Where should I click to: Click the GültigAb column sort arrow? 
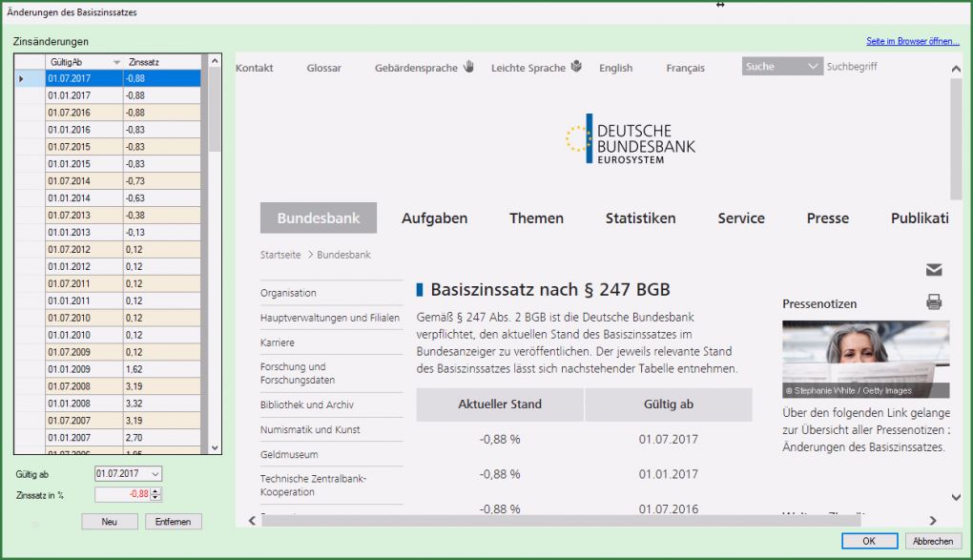point(117,62)
